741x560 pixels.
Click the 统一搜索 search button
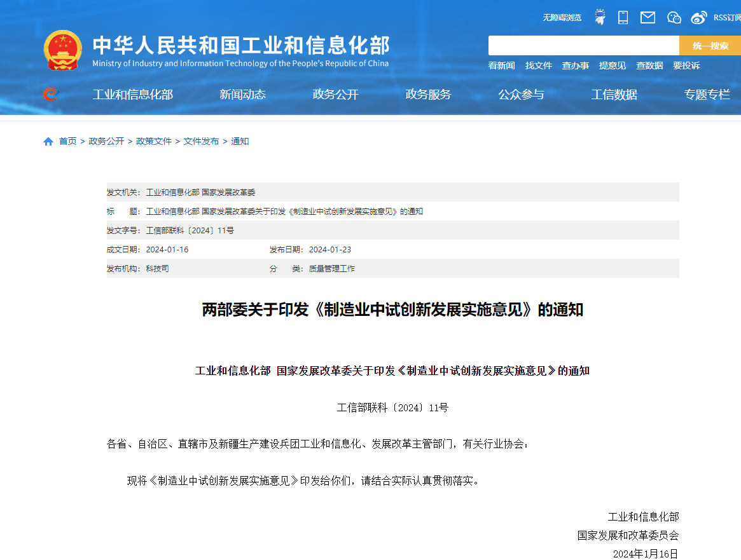710,46
